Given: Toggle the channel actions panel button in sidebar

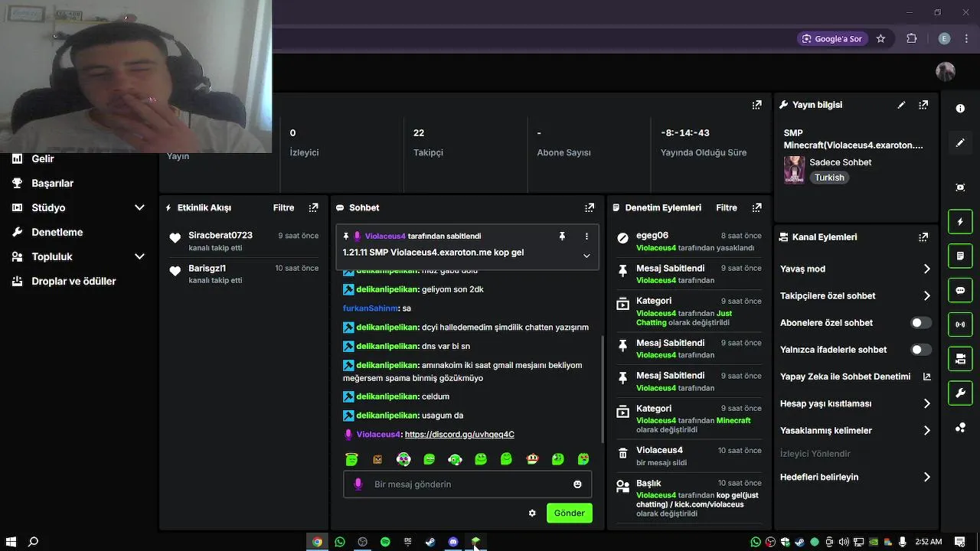Looking at the screenshot, I should pos(960,359).
